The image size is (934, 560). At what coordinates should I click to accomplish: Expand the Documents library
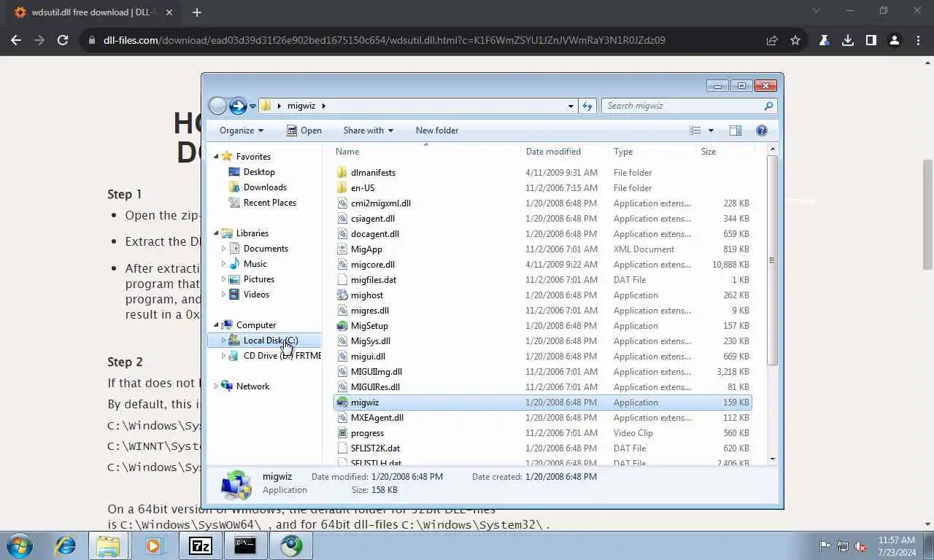coord(223,249)
